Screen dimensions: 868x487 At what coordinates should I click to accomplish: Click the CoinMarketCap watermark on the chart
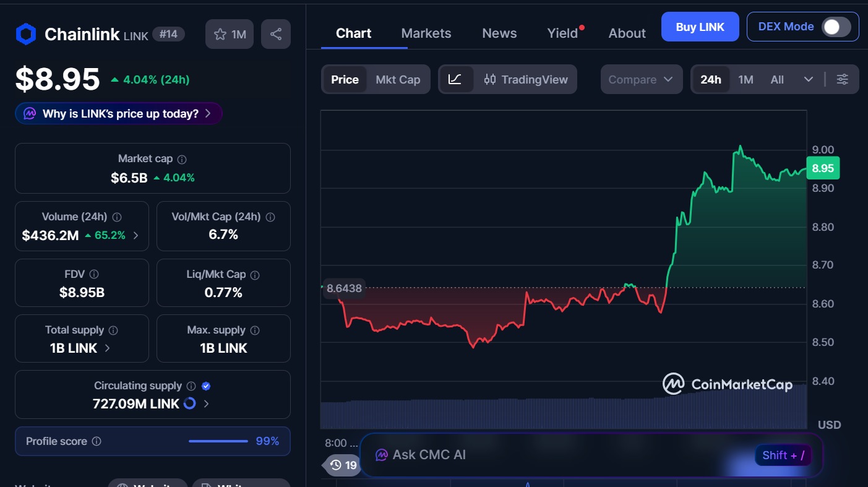coord(728,384)
